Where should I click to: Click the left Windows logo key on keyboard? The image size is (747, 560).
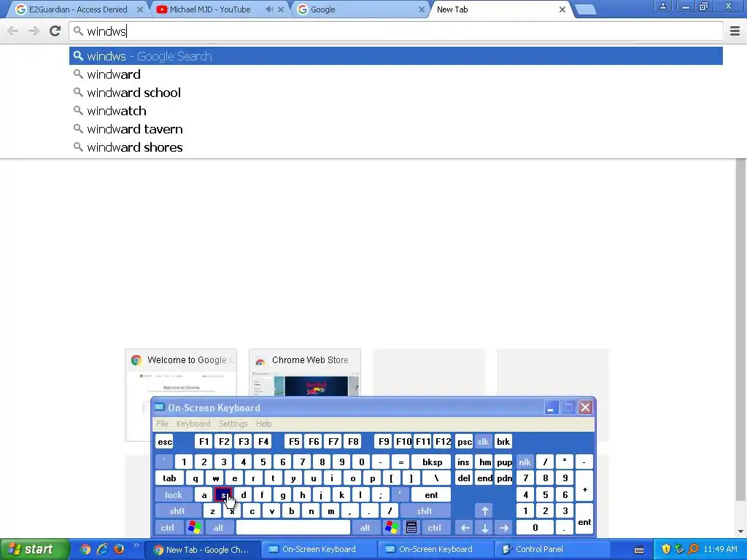[x=194, y=528]
